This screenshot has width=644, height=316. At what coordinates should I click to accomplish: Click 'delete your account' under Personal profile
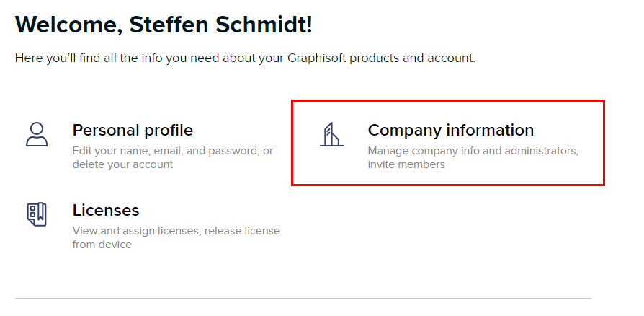click(122, 164)
